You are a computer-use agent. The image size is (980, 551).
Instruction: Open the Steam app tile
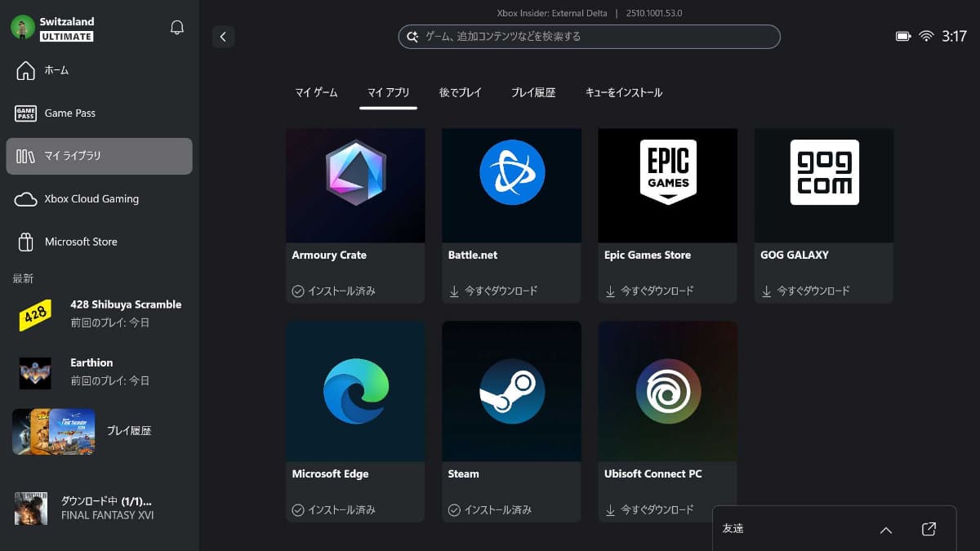(511, 392)
